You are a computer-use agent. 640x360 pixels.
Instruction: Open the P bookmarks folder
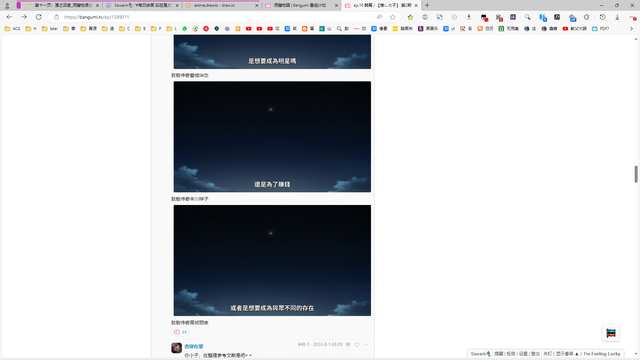pyautogui.click(x=156, y=29)
